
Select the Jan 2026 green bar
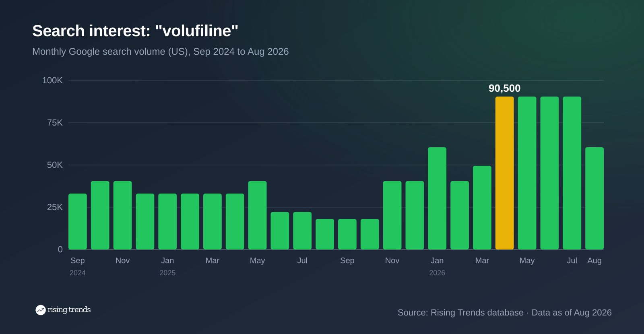437,198
